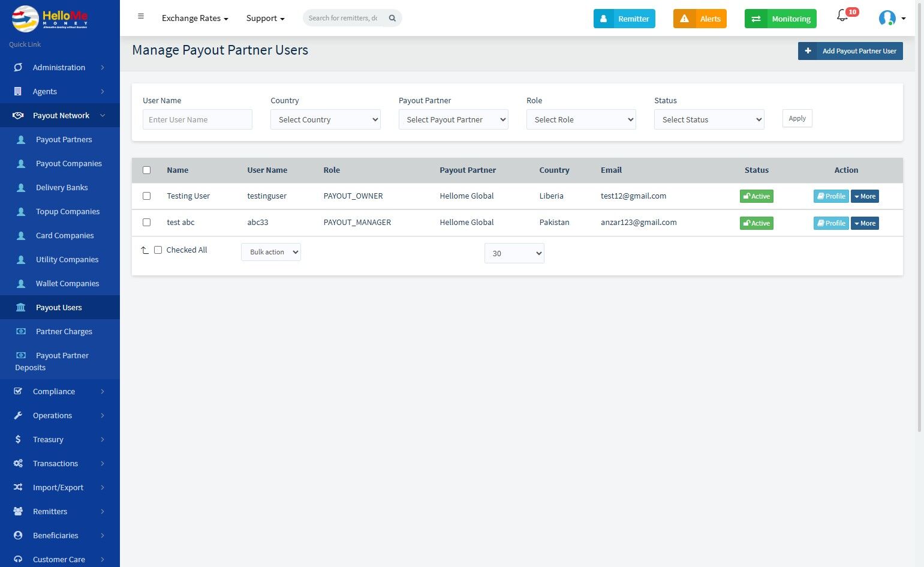The height and width of the screenshot is (567, 924).
Task: Click the Add Payout Partner User button
Action: pos(850,51)
